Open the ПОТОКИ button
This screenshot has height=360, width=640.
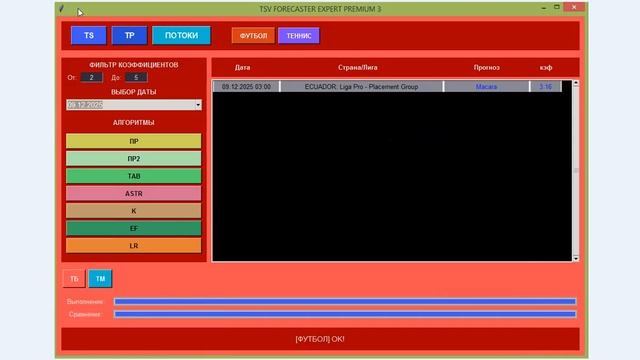[181, 36]
